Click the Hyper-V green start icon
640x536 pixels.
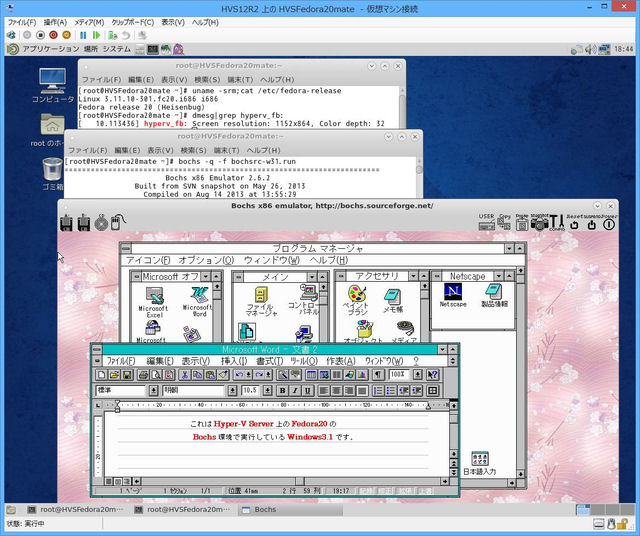[96, 36]
